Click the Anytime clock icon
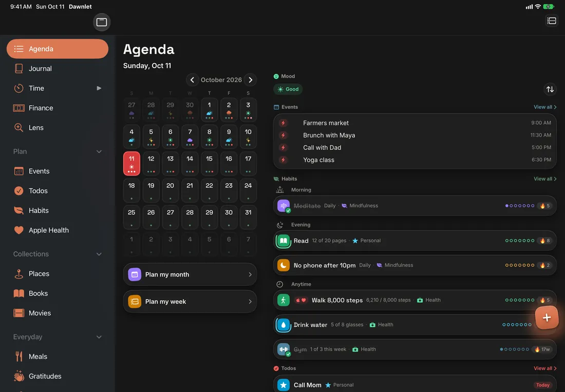Viewport: 565px width, 392px height. [x=279, y=284]
